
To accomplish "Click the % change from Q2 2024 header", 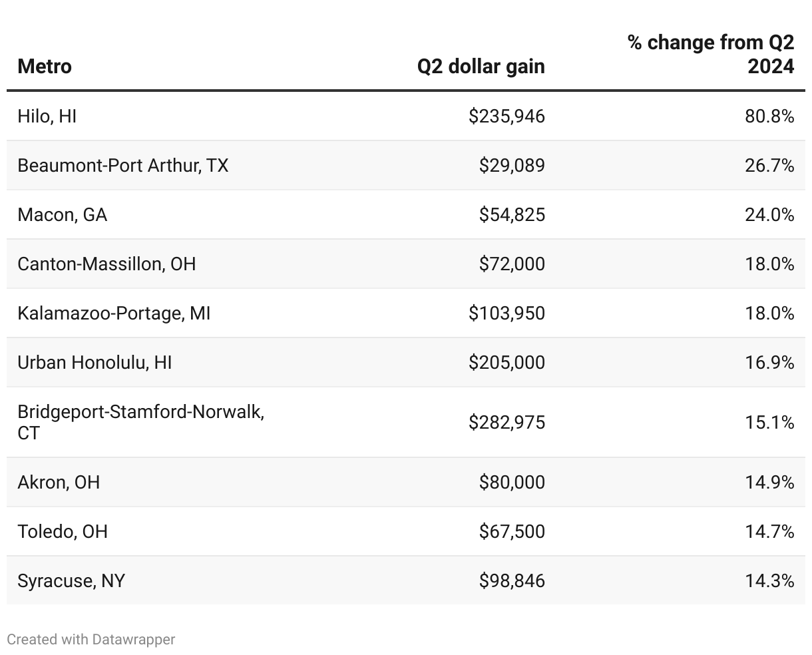I will [711, 54].
